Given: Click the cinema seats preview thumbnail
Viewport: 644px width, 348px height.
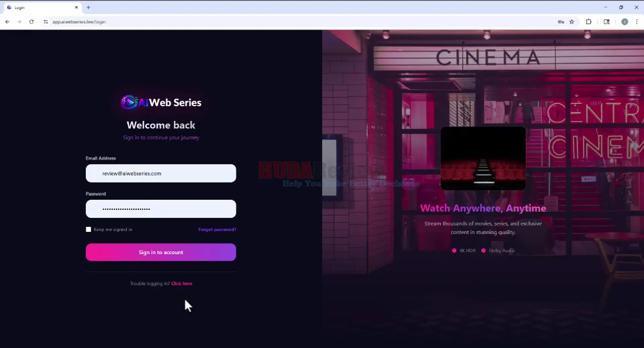Looking at the screenshot, I should click(x=483, y=158).
